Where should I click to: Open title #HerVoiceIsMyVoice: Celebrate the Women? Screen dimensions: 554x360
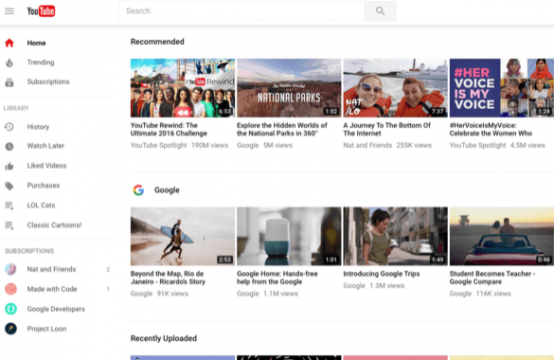coord(491,129)
